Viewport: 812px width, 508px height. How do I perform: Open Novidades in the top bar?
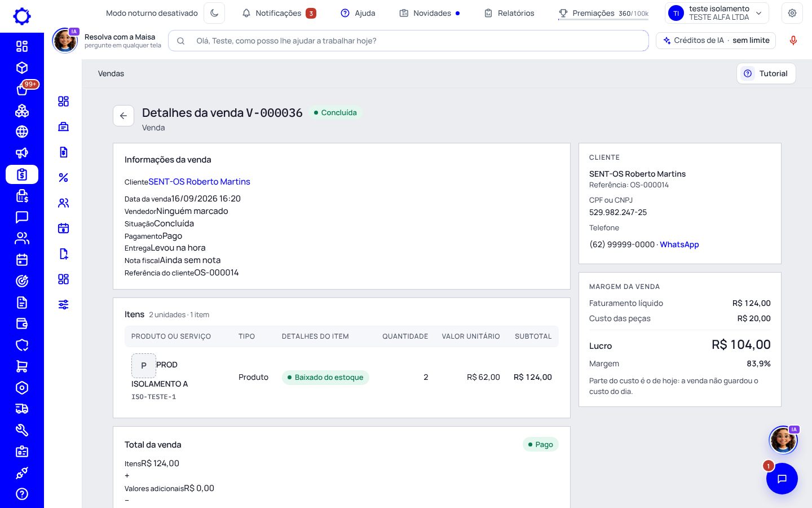coord(430,13)
